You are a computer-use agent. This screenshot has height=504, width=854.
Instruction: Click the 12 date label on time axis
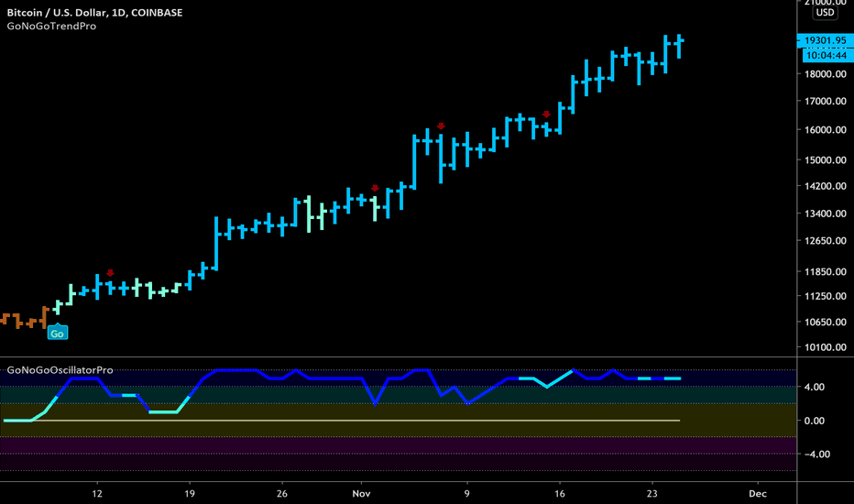[97, 494]
